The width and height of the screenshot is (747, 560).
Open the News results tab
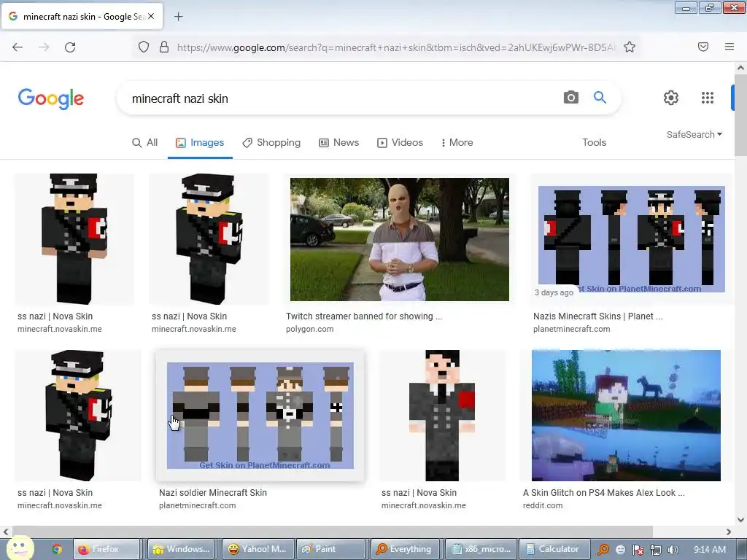pos(338,142)
